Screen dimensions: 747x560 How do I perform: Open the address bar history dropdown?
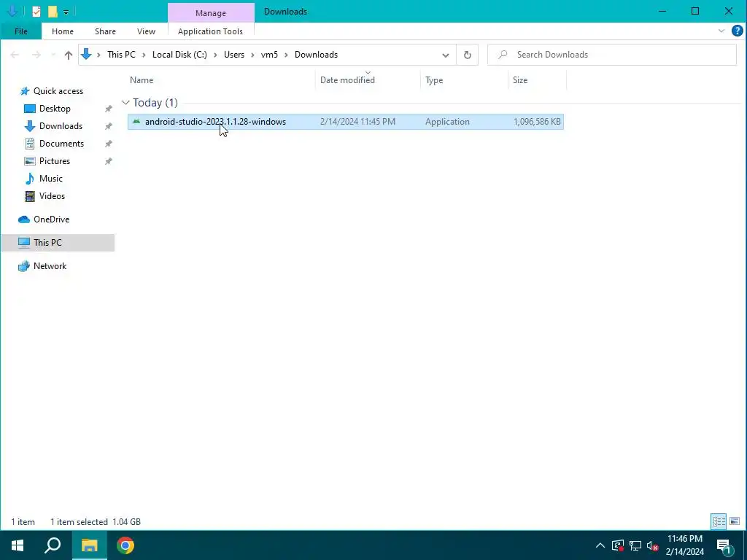click(x=446, y=55)
